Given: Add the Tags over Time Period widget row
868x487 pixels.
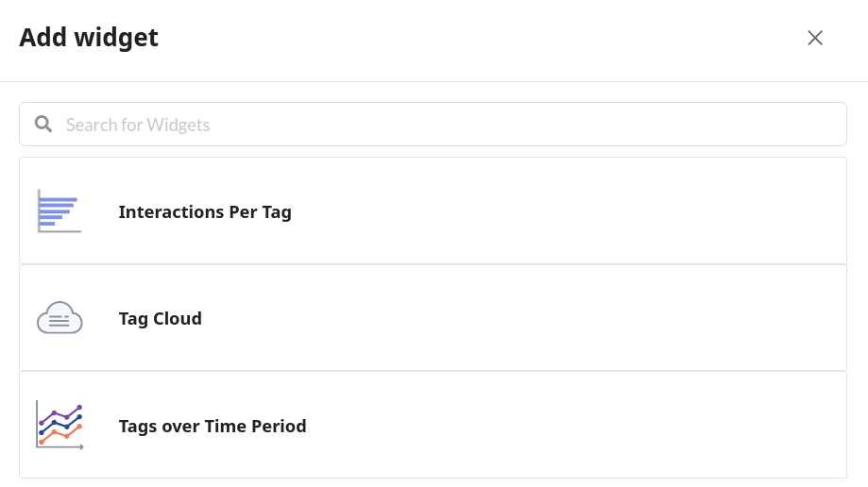Looking at the screenshot, I should (567, 426).
